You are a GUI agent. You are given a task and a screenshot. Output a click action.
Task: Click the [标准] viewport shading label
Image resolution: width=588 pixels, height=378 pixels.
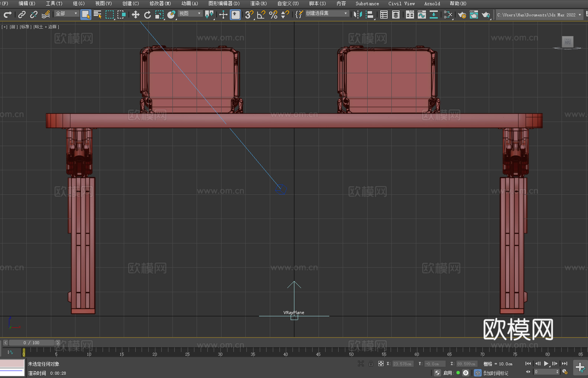(25, 27)
